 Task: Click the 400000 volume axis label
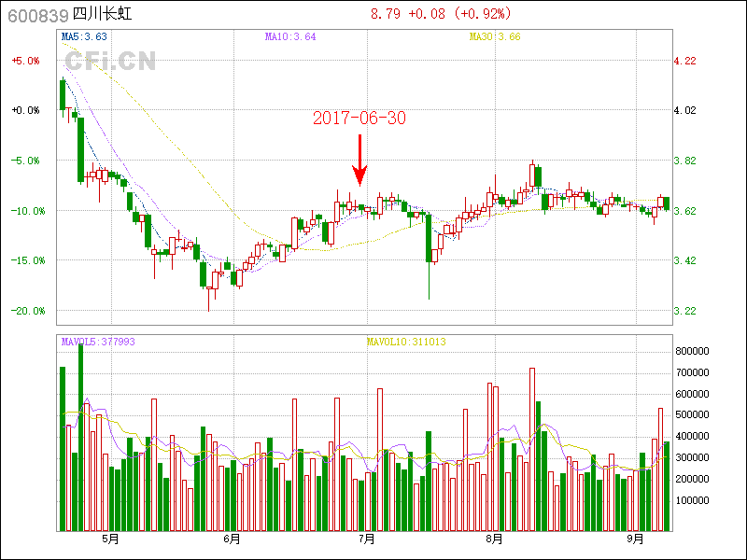pyautogui.click(x=692, y=436)
